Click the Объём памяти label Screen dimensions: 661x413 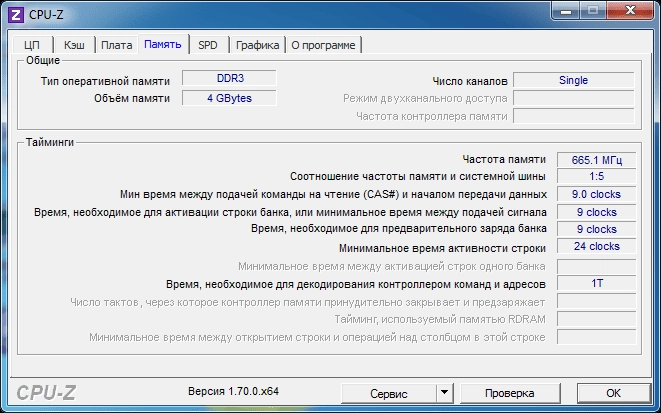(132, 98)
